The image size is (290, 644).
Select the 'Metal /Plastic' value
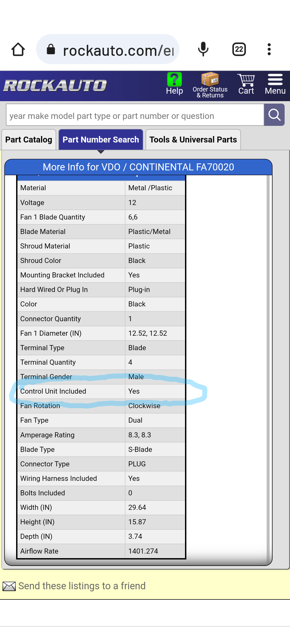click(150, 188)
